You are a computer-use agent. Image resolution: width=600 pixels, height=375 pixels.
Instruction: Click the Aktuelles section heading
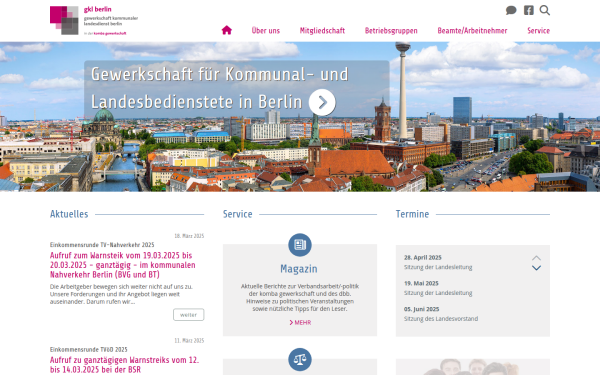click(69, 214)
